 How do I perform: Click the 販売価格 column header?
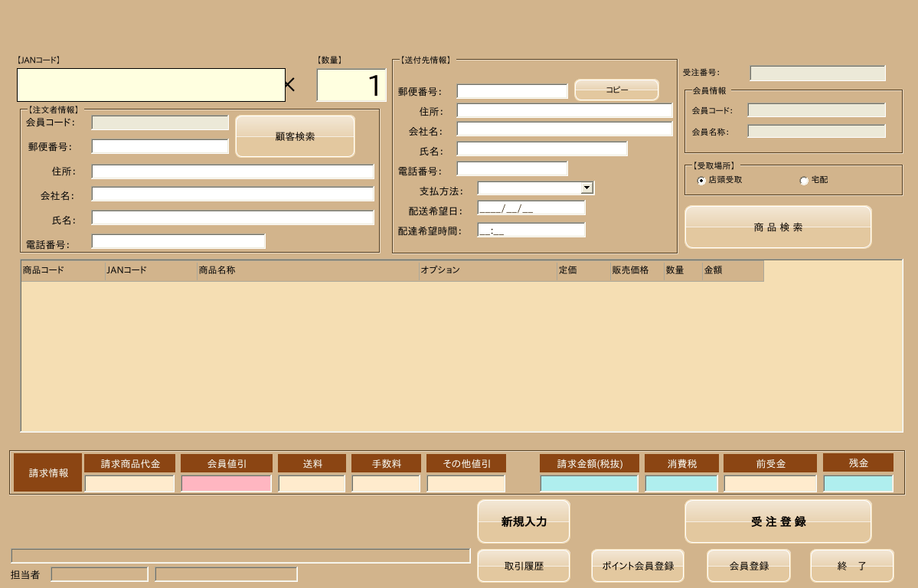click(637, 270)
